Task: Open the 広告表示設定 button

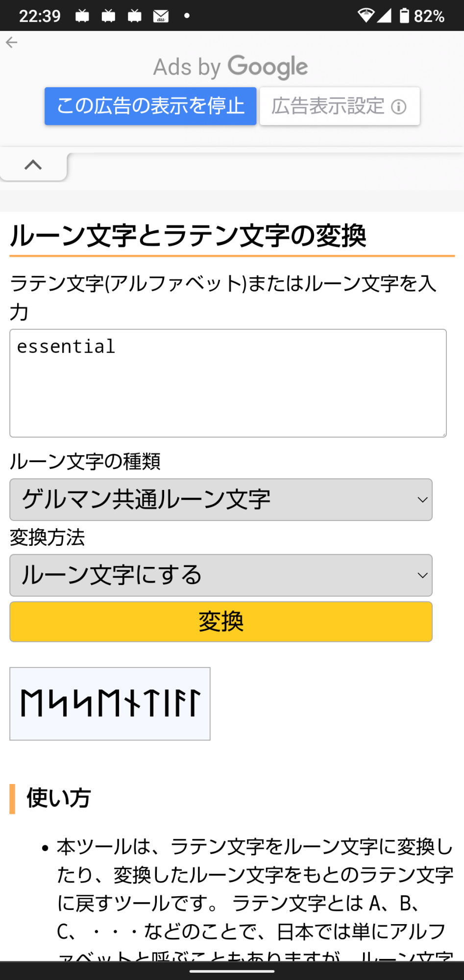Action: tap(339, 106)
